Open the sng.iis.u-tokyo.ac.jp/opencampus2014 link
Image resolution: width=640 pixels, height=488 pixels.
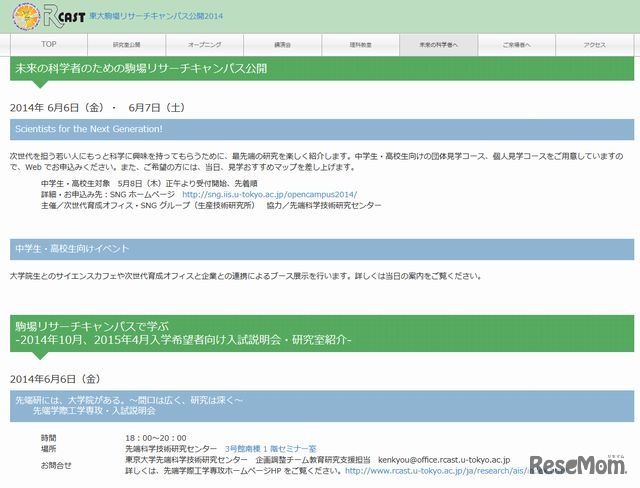pos(269,195)
